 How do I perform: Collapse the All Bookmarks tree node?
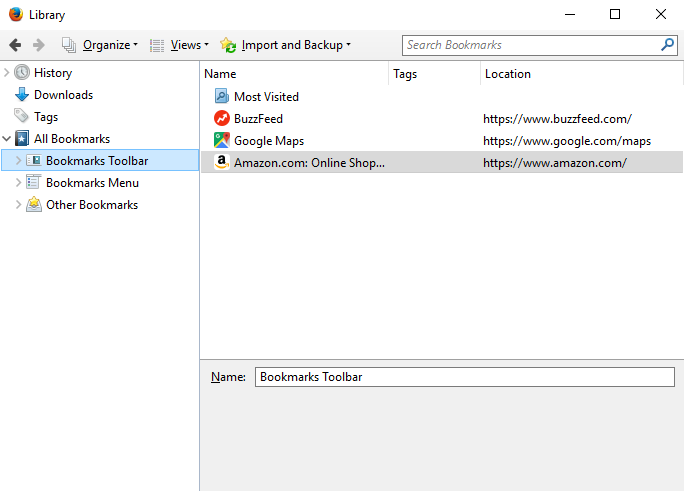click(7, 139)
